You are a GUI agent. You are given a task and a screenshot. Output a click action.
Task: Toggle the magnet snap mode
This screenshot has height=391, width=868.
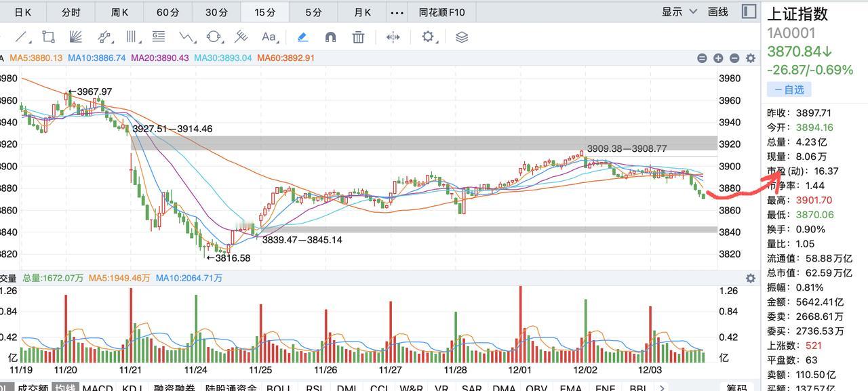(x=331, y=37)
